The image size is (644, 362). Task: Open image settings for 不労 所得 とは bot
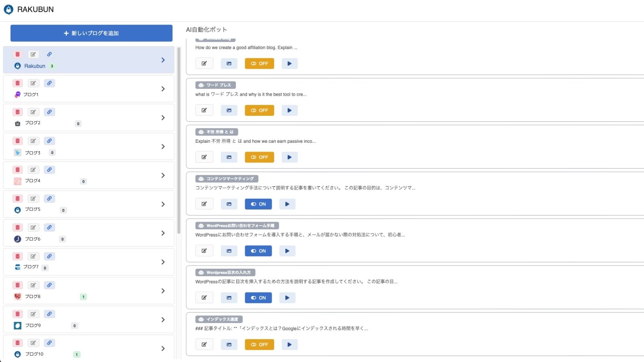[x=229, y=157]
